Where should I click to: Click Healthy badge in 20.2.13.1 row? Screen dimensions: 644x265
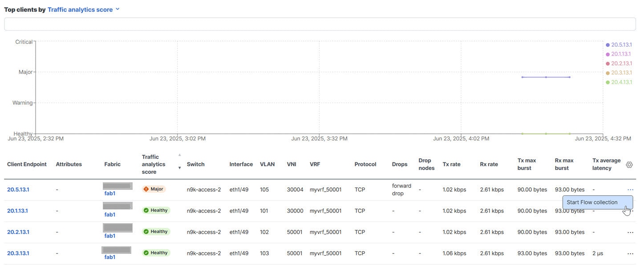[x=156, y=232]
